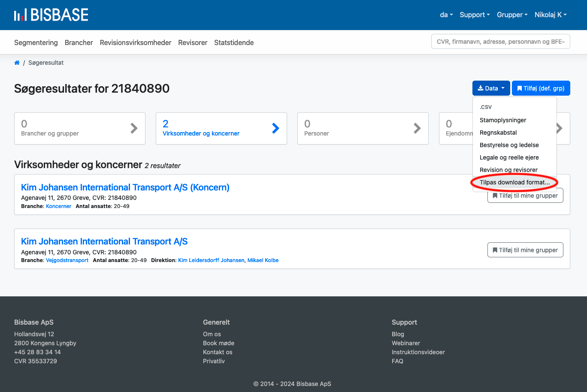Expand the Support header menu
This screenshot has width=587, height=392.
(x=475, y=15)
